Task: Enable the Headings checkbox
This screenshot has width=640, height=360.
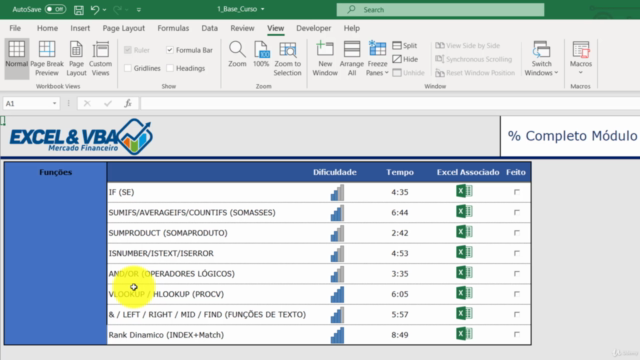Action: 170,68
